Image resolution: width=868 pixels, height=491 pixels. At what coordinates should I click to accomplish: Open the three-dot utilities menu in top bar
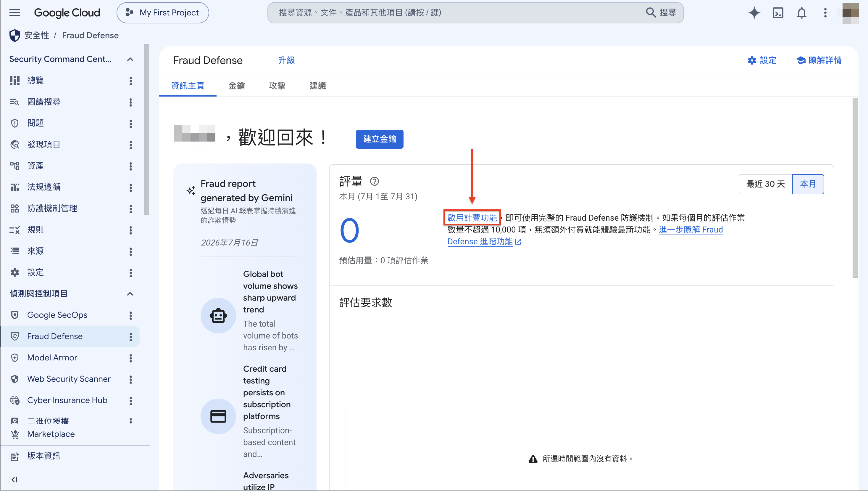pyautogui.click(x=825, y=13)
